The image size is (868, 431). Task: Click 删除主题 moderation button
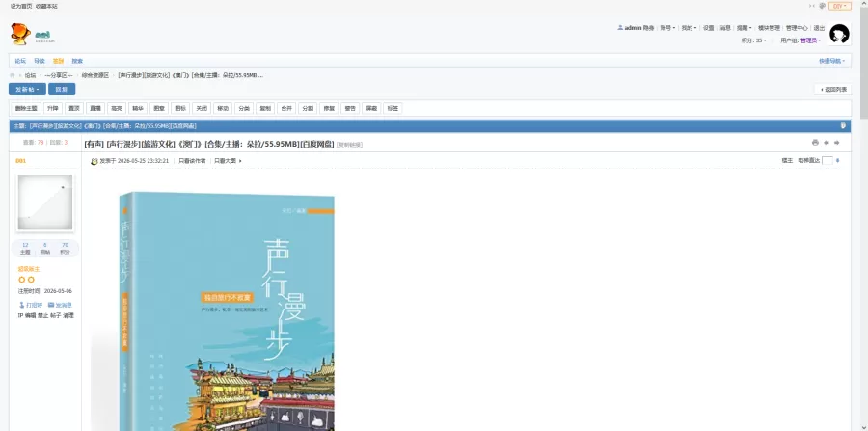(x=26, y=108)
